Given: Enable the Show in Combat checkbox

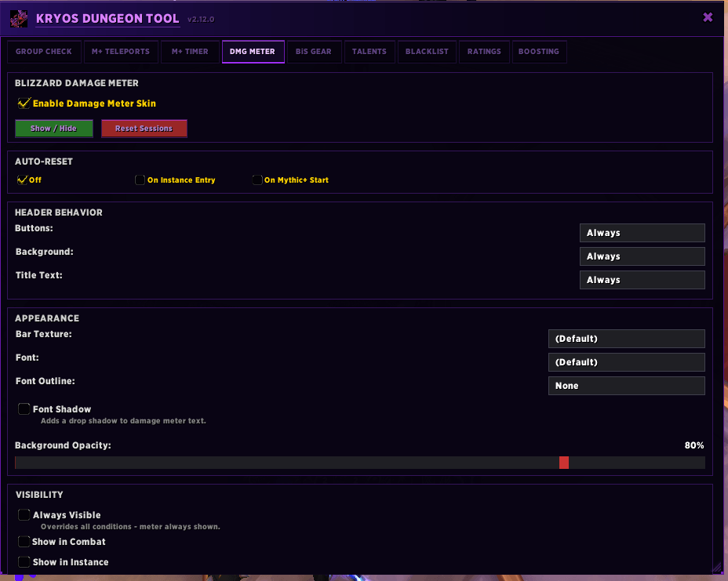Looking at the screenshot, I should pyautogui.click(x=24, y=542).
